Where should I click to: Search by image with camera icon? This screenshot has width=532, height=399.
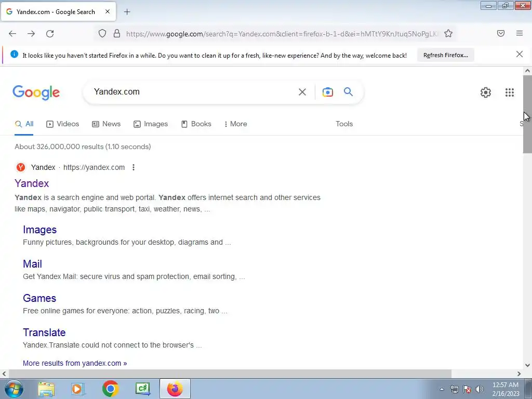pyautogui.click(x=327, y=92)
